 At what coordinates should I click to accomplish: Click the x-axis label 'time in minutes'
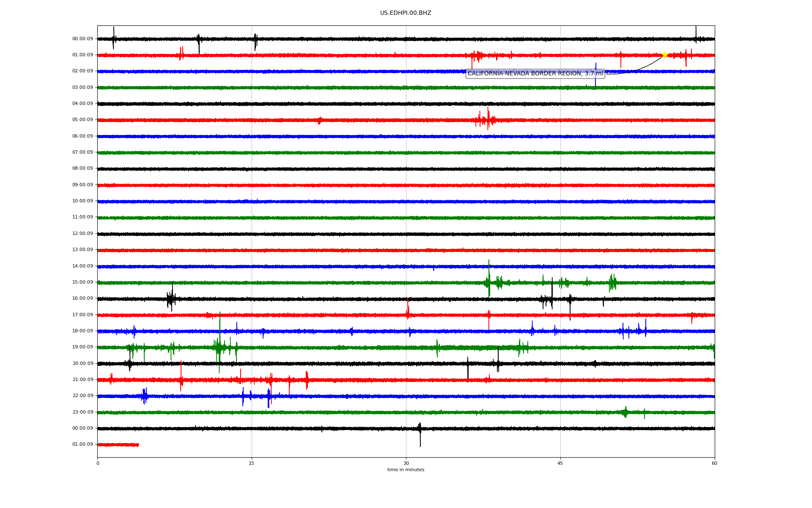coord(406,470)
